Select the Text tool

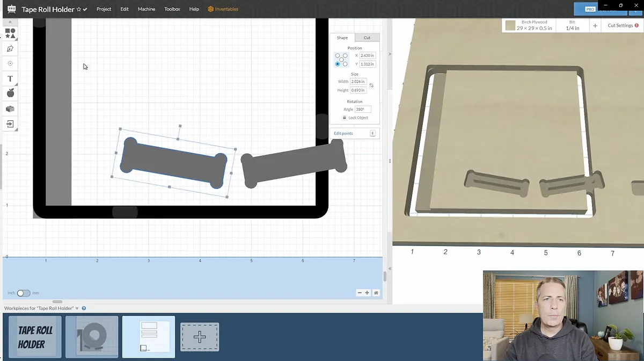pyautogui.click(x=10, y=78)
